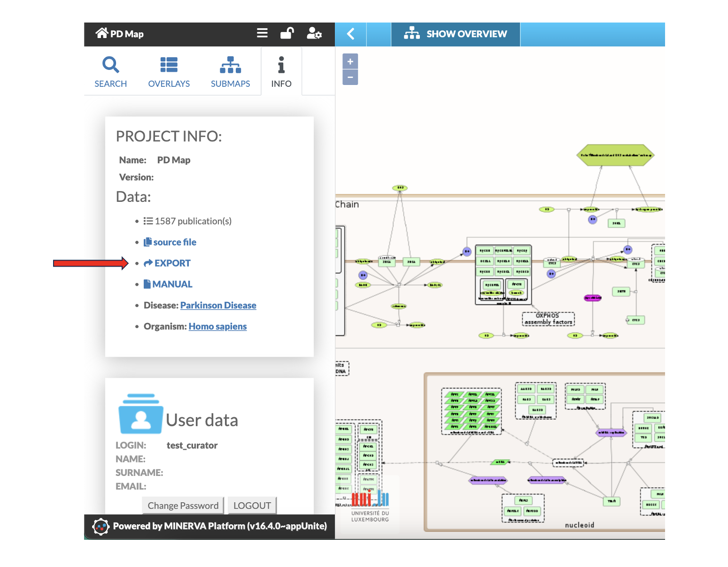This screenshot has height=567, width=728.
Task: Click the PD Map home icon
Action: (101, 33)
